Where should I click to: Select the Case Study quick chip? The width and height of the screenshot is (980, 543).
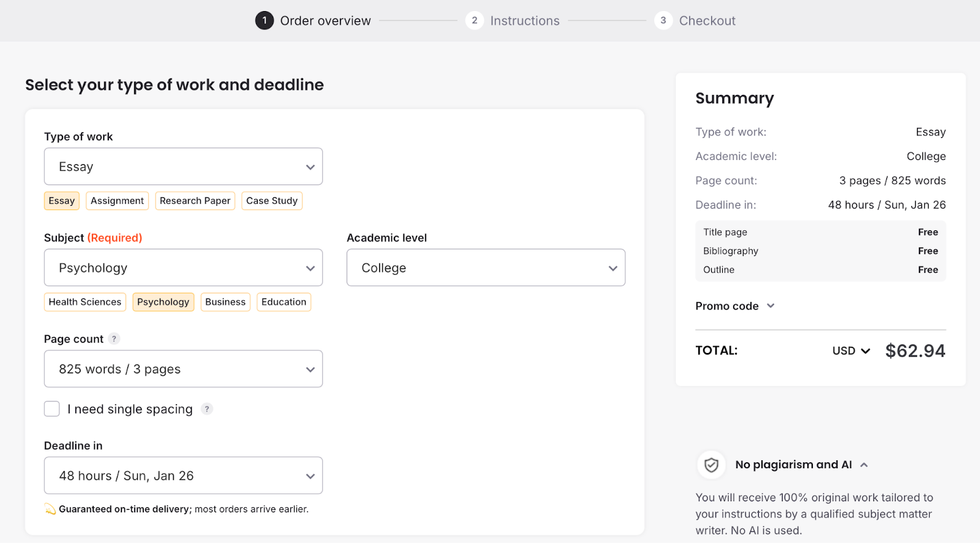pos(272,201)
